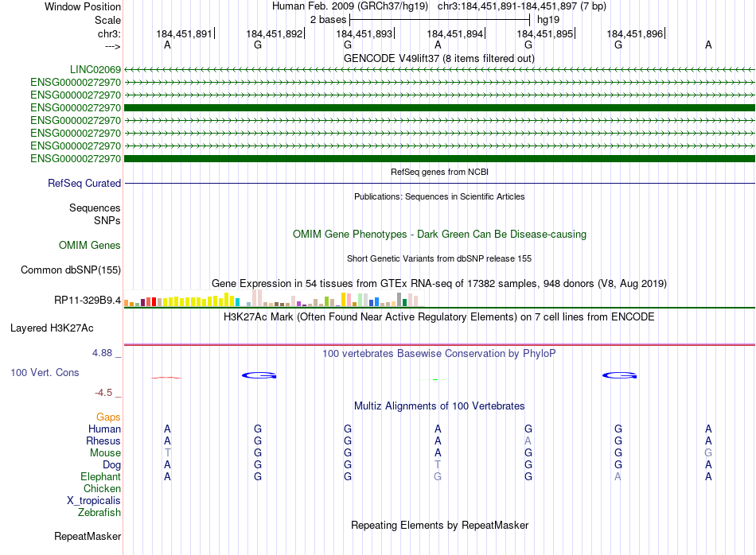Click the Sequences track label
This screenshot has height=555, width=756.
(95, 208)
